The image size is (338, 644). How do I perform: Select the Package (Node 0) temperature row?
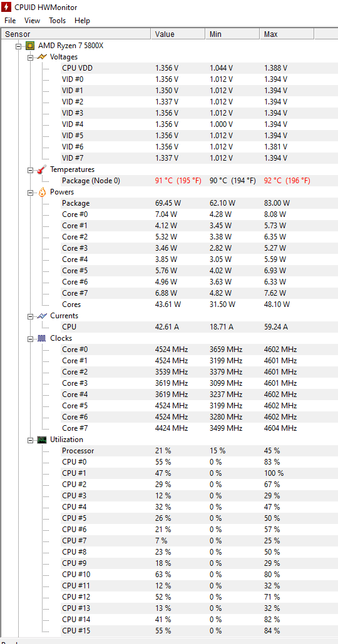199,180
